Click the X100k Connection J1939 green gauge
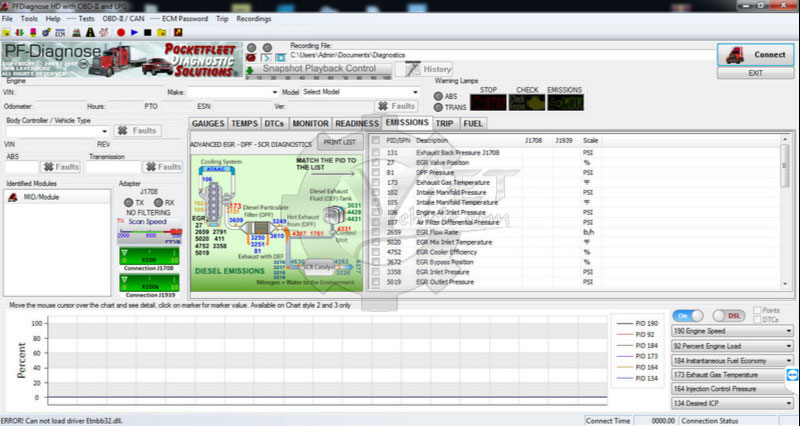Screen dimensions: 800x426 (149, 283)
